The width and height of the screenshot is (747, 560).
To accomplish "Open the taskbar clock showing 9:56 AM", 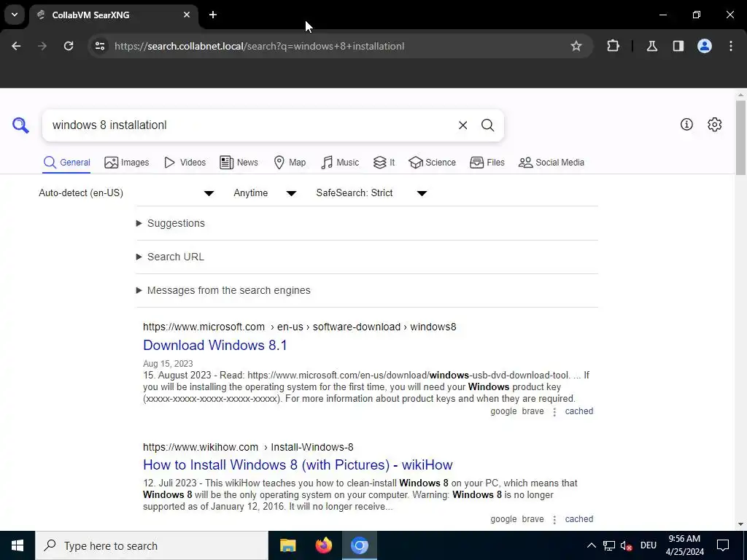I will point(684,545).
